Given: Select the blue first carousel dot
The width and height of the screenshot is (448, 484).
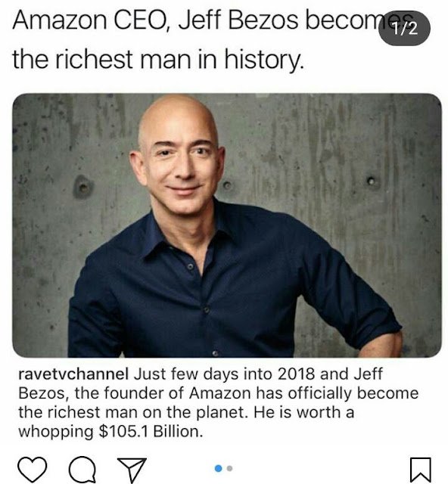Looking at the screenshot, I should click(219, 468).
